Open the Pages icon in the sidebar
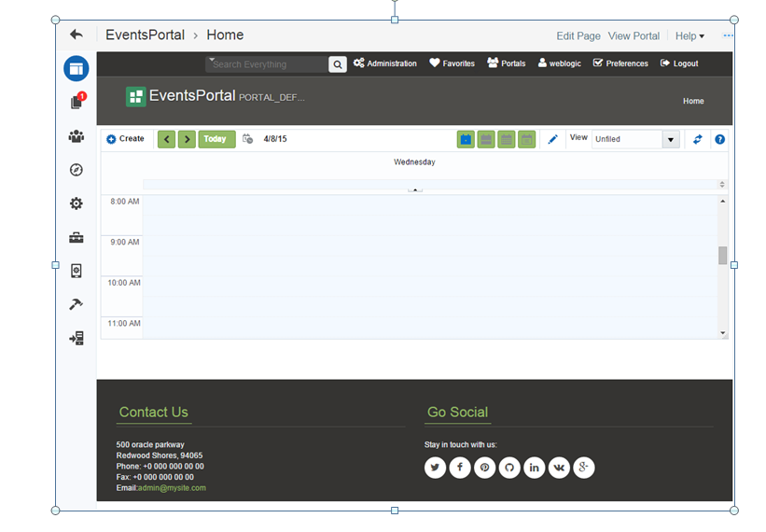Viewport: 766px width, 532px height. [77, 68]
